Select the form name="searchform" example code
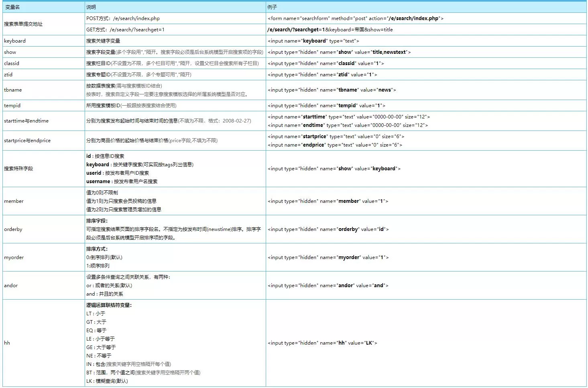The height and width of the screenshot is (388, 588). 355,18
